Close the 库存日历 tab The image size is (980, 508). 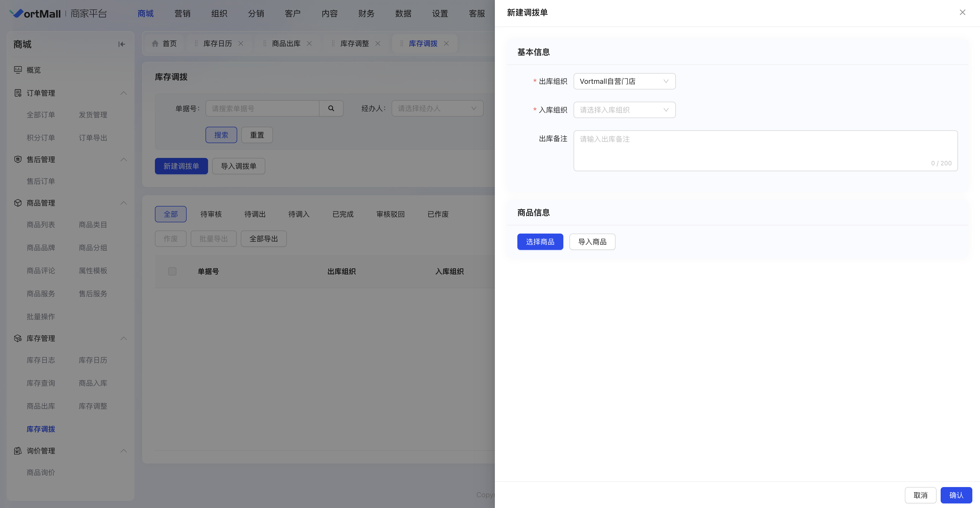(x=241, y=43)
